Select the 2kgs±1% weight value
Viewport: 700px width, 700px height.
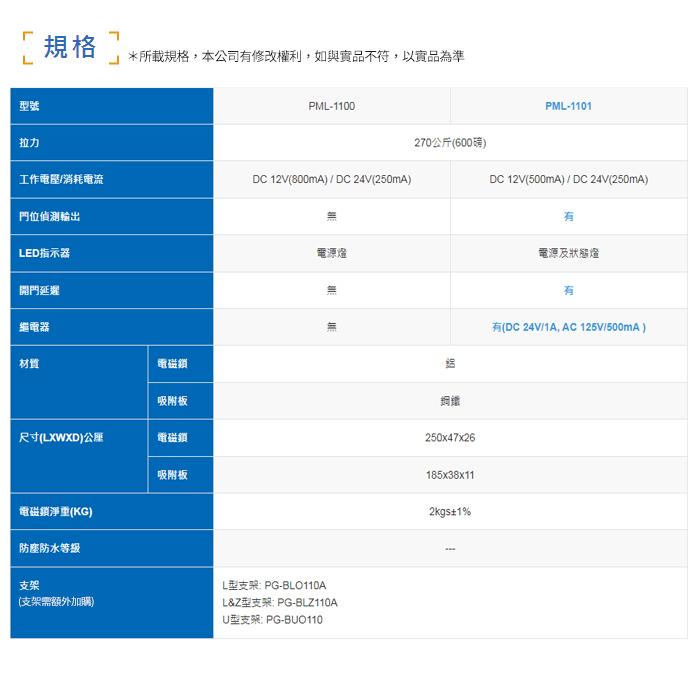[450, 512]
